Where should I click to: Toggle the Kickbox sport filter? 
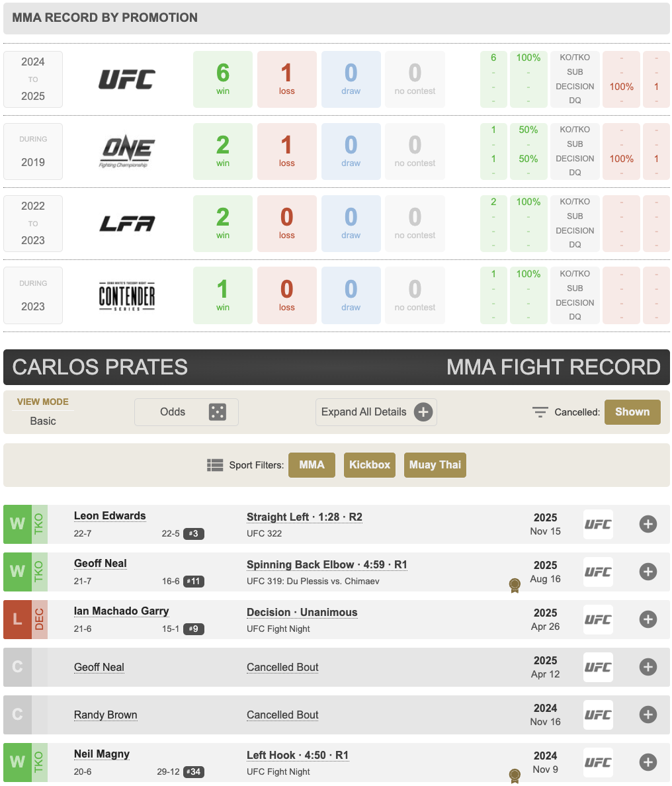pyautogui.click(x=370, y=465)
